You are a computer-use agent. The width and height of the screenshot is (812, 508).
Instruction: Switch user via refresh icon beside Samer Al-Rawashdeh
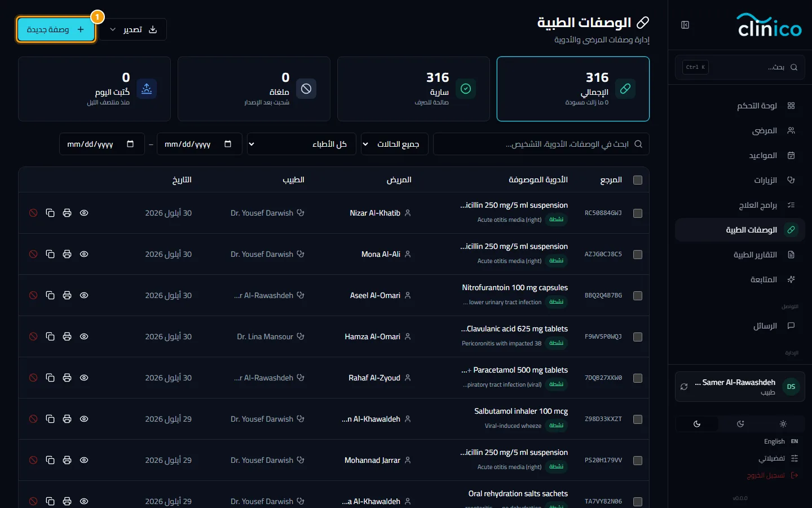tap(684, 387)
